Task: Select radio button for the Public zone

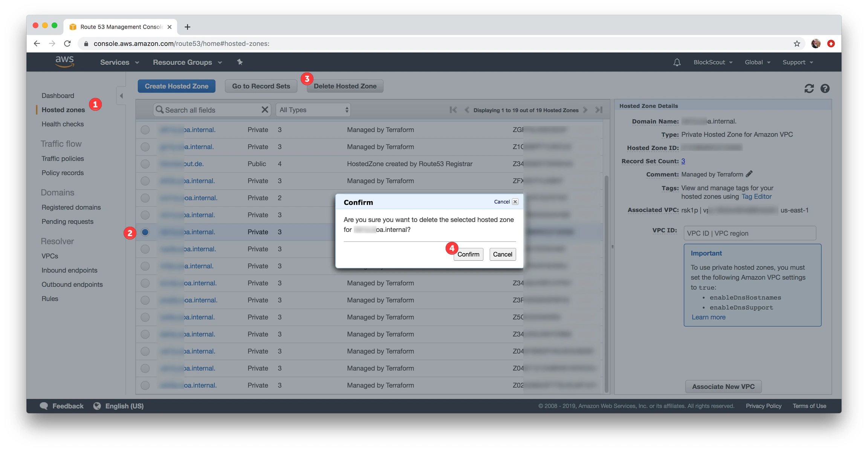Action: pos(145,164)
